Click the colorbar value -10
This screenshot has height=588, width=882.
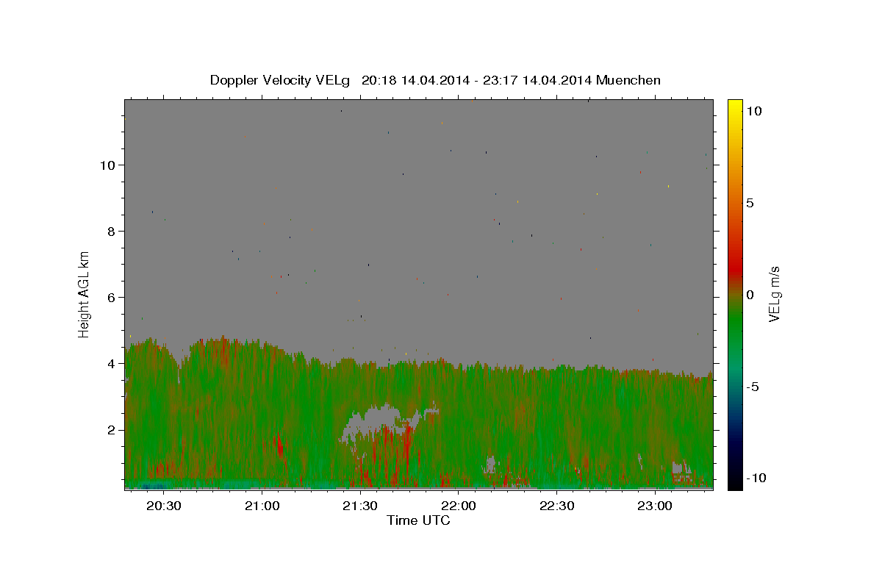[756, 478]
